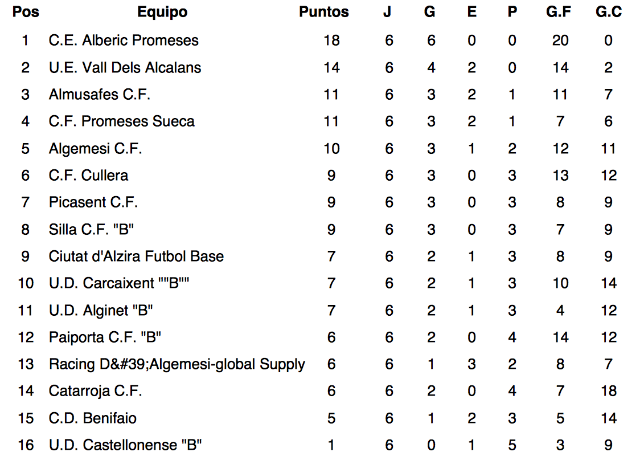
Task: Click the Puntos column header
Action: click(x=324, y=12)
